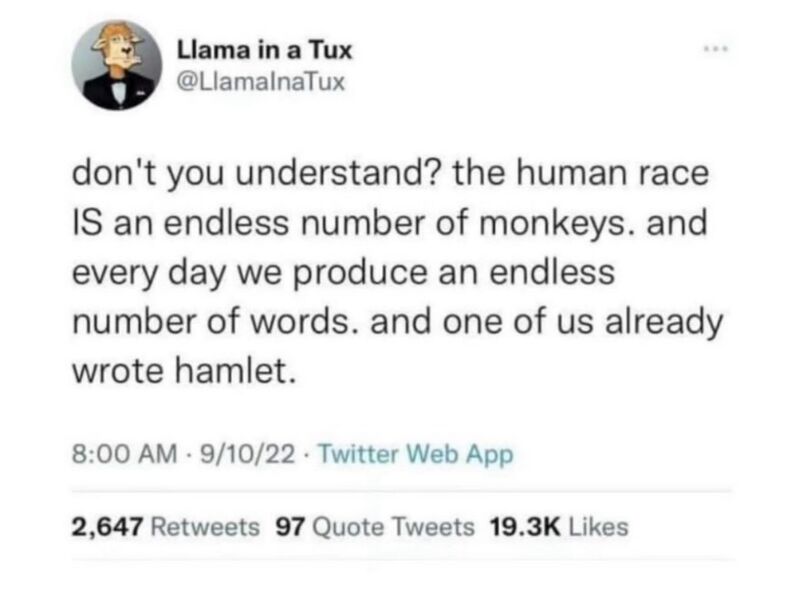Image resolution: width=799 pixels, height=591 pixels.
Task: Click the Likes label
Action: pos(598,527)
